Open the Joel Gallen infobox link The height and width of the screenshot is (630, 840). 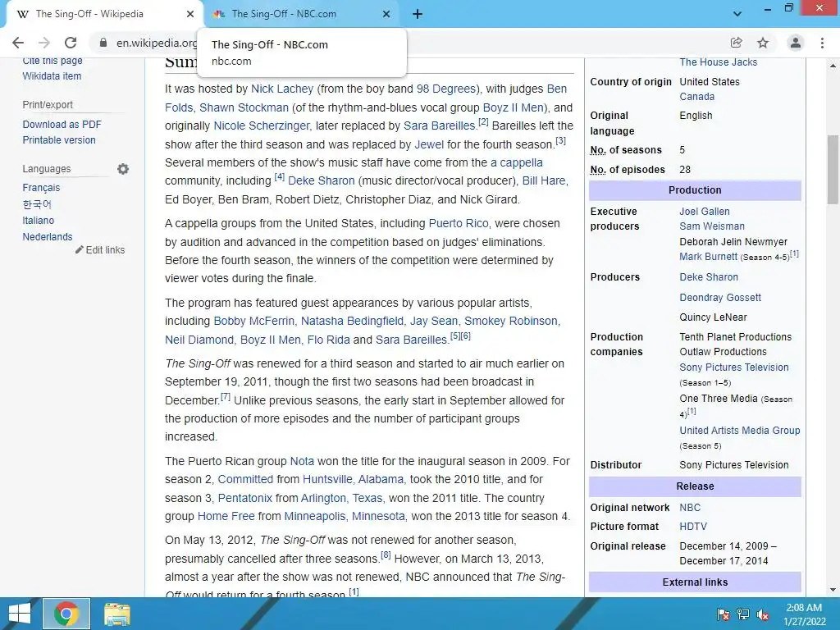705,212
